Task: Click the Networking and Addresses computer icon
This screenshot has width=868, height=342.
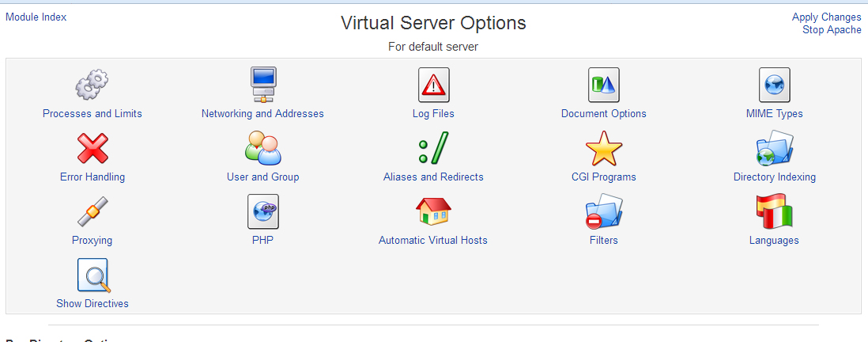Action: (x=262, y=85)
